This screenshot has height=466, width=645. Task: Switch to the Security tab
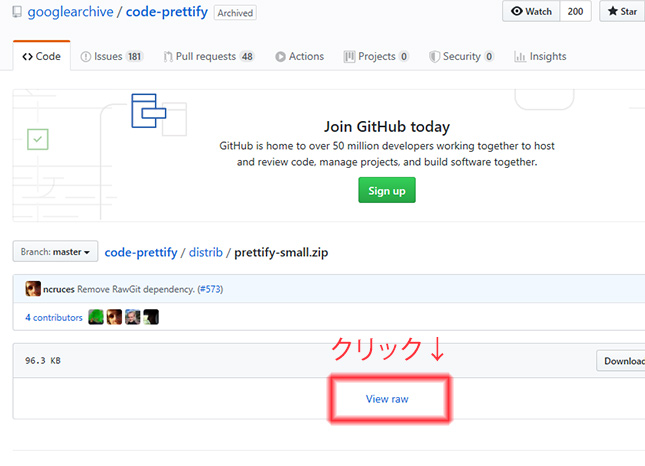461,56
